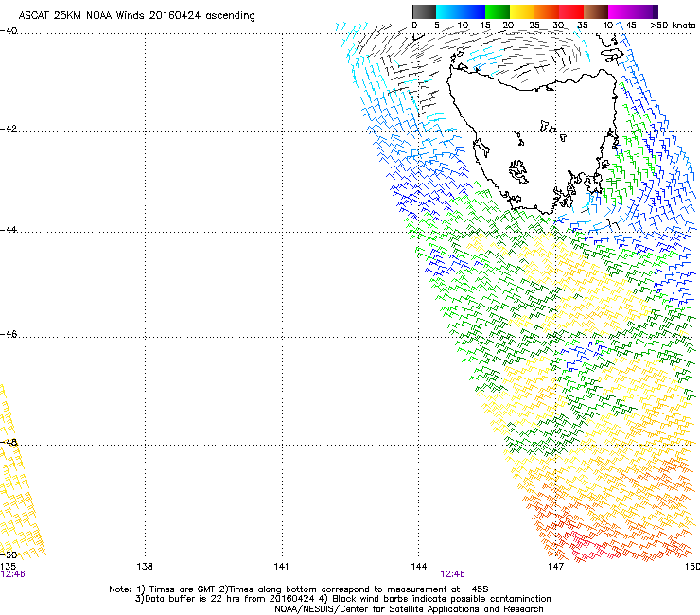
Task: Click the purple 45-50 knots legend color
Action: click(x=645, y=11)
